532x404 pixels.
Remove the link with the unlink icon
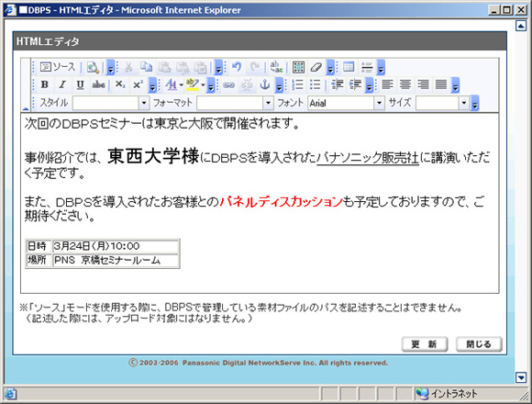tap(247, 84)
